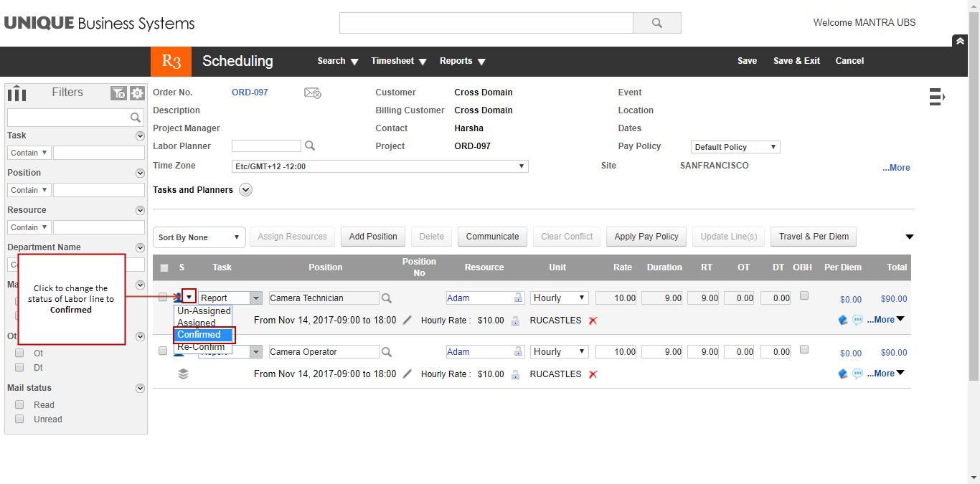980x484 pixels.
Task: Open the ORD-097 order link
Action: (249, 92)
